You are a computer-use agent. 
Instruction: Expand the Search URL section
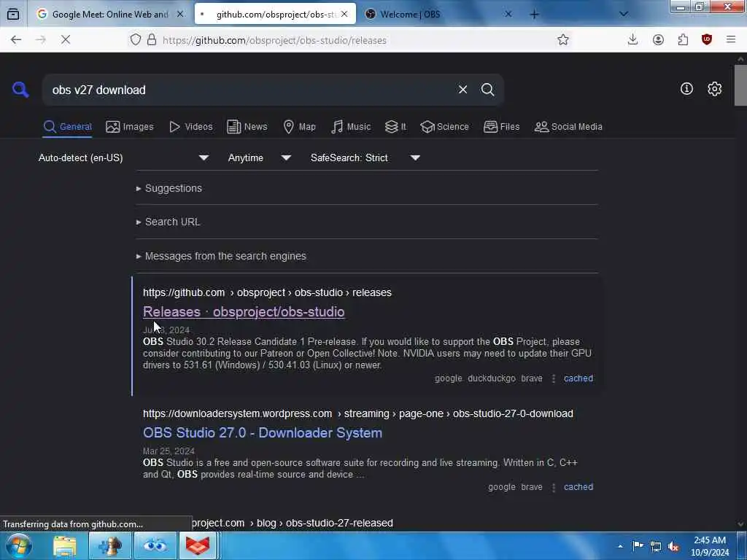coord(169,222)
